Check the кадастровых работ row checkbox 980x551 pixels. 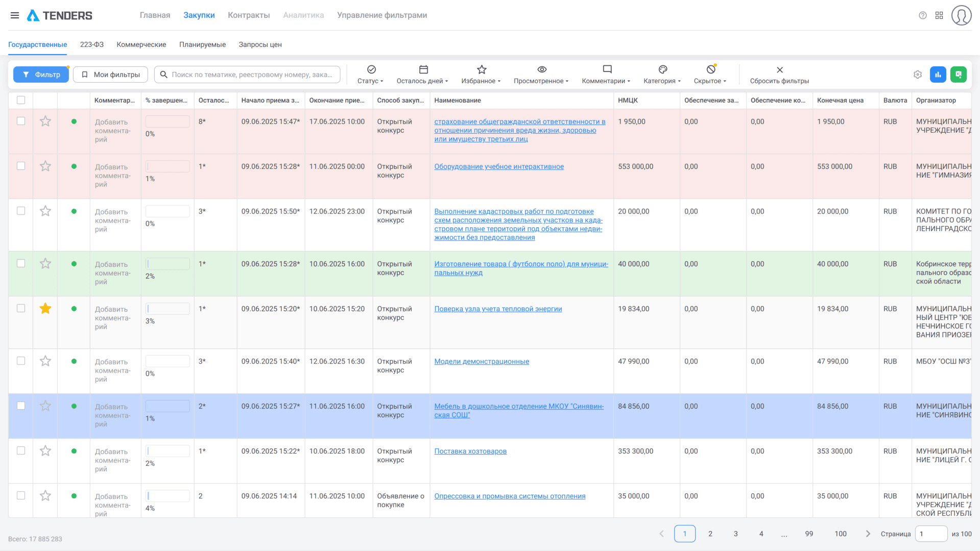coord(21,211)
